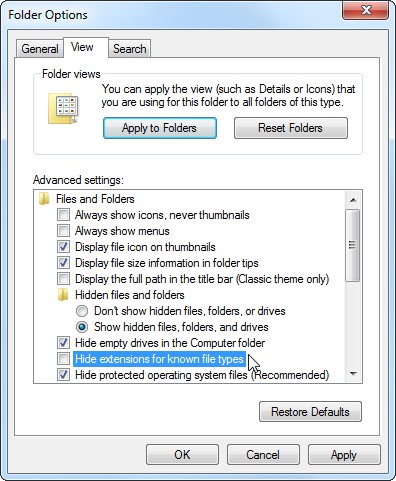Click the scrollbar down arrow in Advanced settings
The image size is (396, 481).
[353, 374]
